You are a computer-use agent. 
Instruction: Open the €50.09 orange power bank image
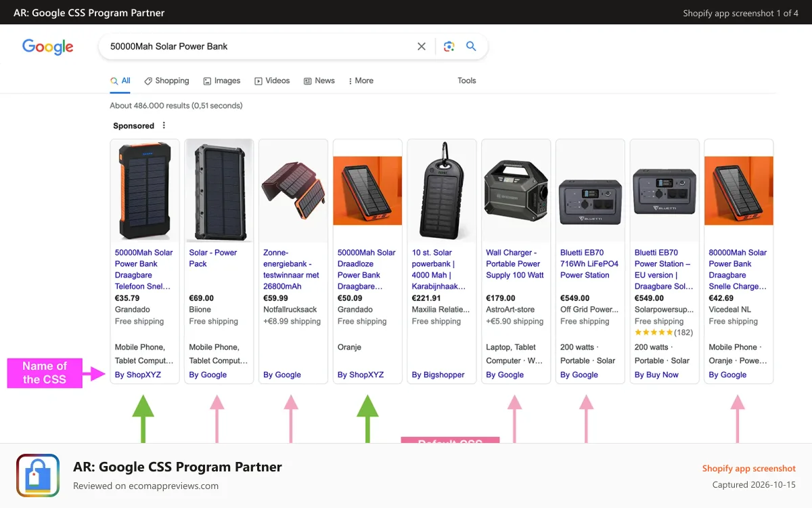(x=368, y=191)
